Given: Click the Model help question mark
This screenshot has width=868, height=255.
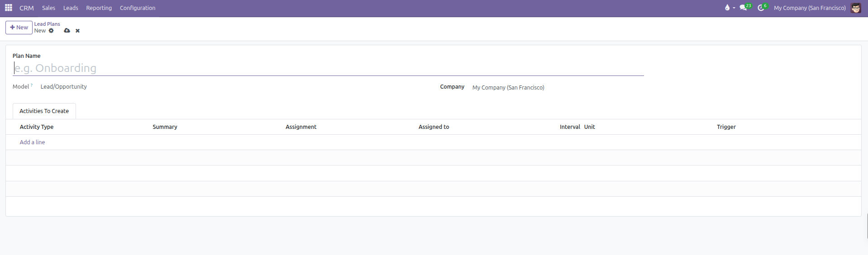Looking at the screenshot, I should pos(32,85).
